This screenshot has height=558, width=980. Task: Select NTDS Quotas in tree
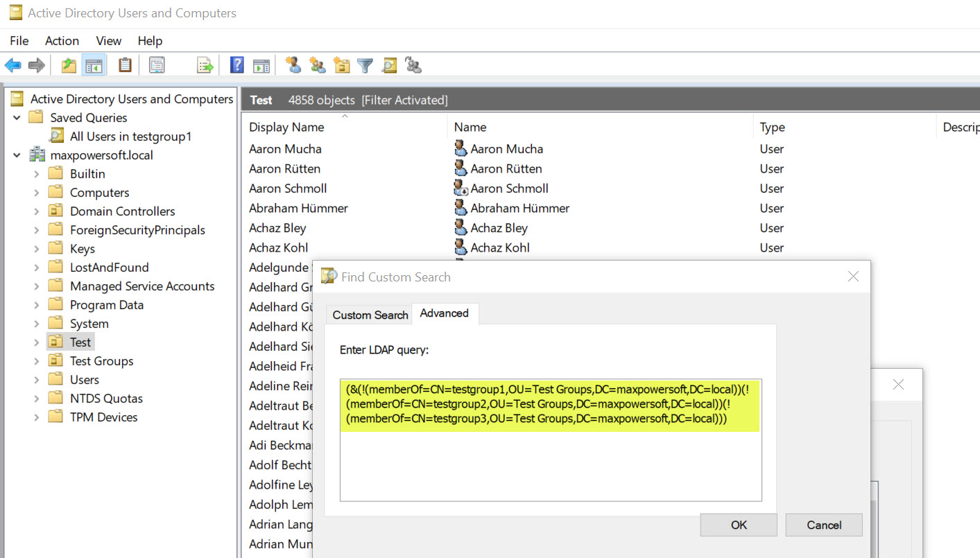[106, 398]
